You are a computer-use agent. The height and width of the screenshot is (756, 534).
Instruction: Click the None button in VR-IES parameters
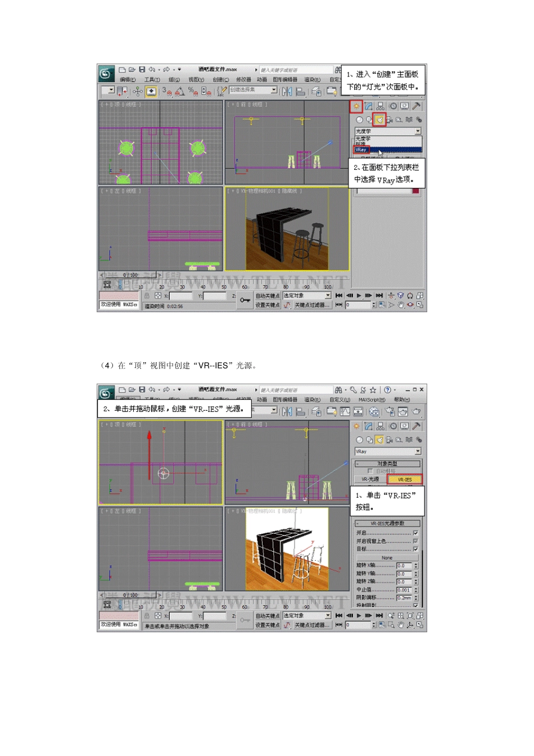tap(387, 558)
